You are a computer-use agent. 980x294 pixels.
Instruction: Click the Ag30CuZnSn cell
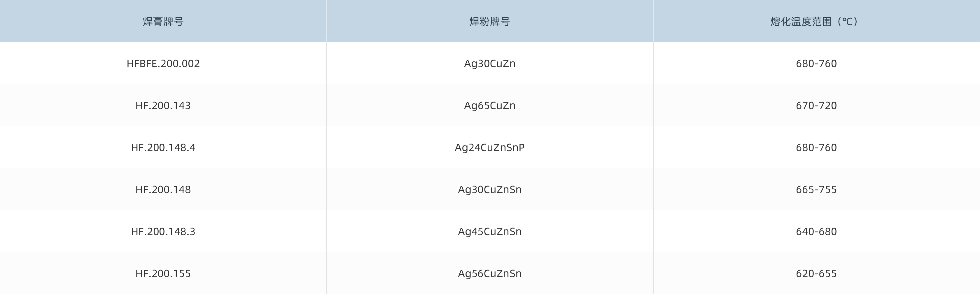[x=490, y=189]
